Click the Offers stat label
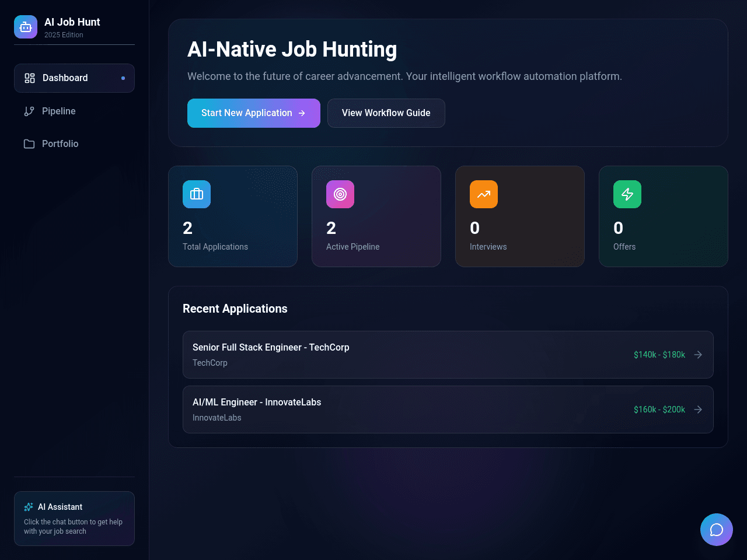 624,247
